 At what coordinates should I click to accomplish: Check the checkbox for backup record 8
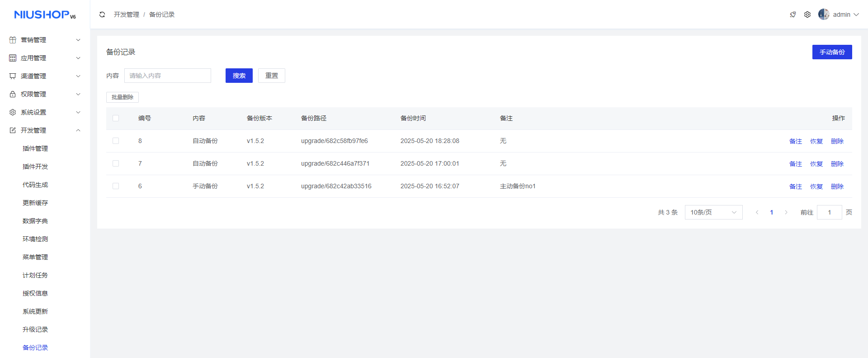tap(116, 141)
